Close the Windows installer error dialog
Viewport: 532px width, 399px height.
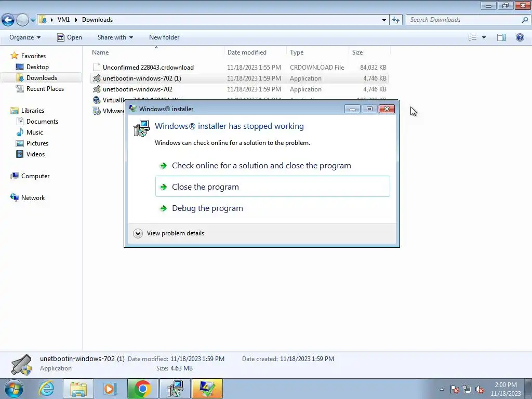click(387, 109)
